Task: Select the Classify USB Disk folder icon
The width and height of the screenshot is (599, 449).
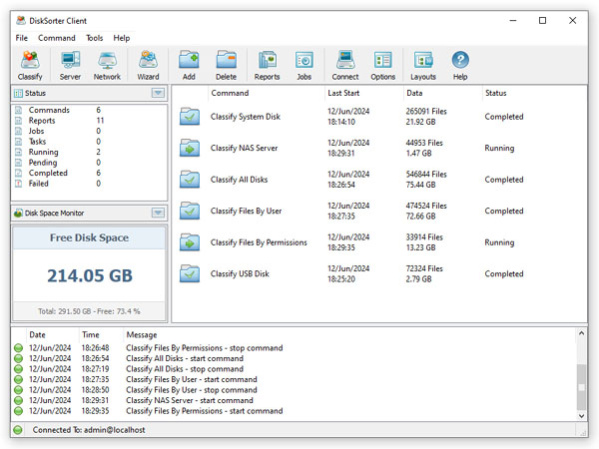Action: click(x=189, y=274)
